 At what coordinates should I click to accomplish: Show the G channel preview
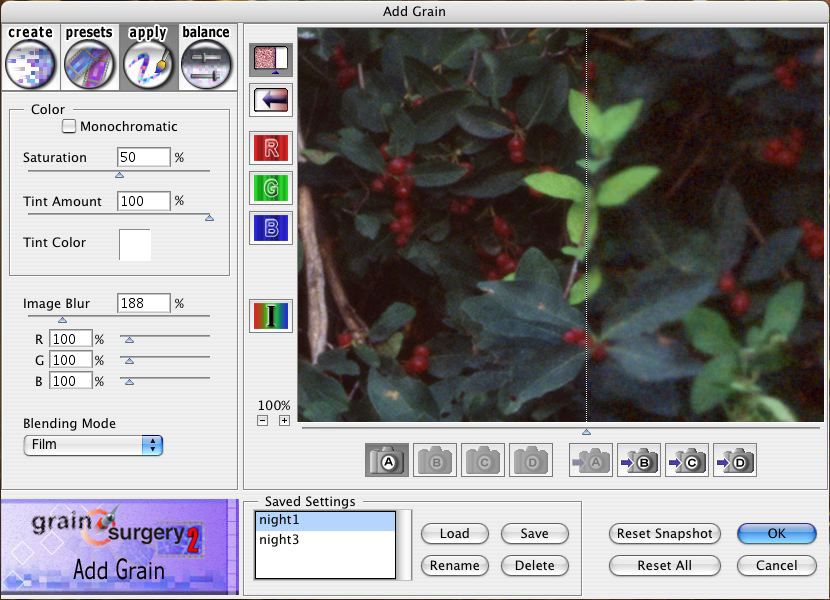pos(270,187)
